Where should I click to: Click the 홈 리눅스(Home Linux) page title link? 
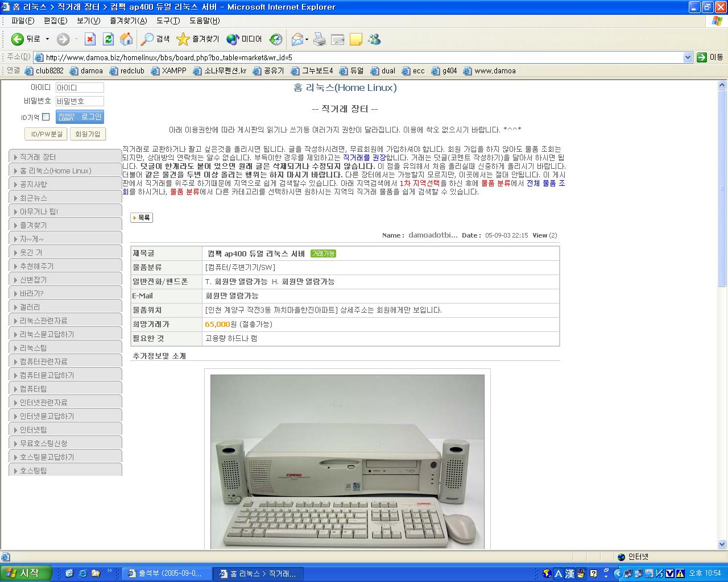(x=345, y=88)
